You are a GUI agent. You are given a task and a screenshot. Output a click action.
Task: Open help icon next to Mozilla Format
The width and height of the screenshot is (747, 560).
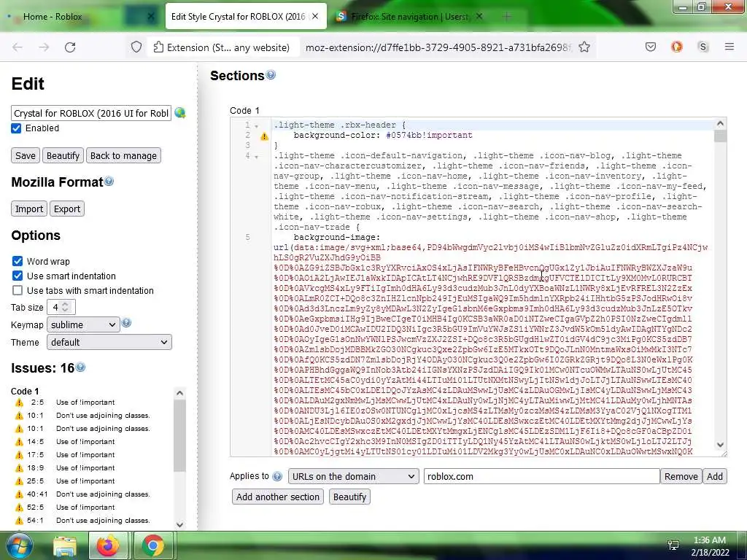tap(109, 182)
